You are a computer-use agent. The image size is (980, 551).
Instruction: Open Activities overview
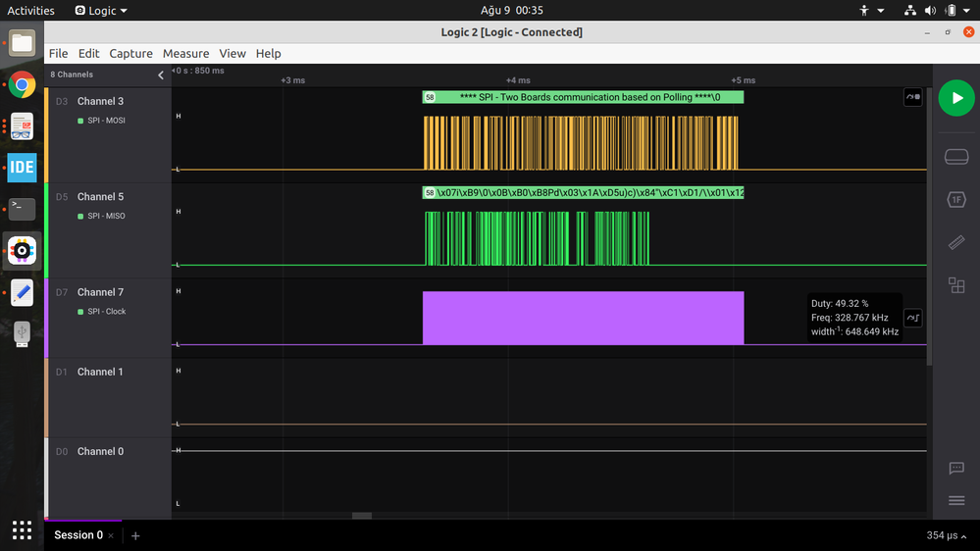(x=30, y=11)
